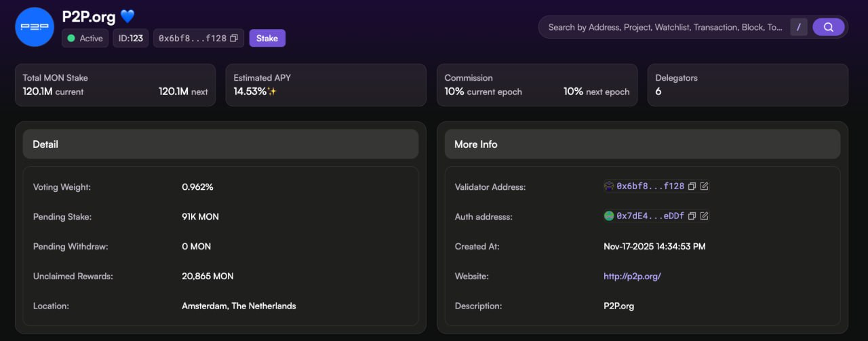Copy the Auth address 0x7dE4...eDDf
The height and width of the screenshot is (341, 868).
pos(692,216)
